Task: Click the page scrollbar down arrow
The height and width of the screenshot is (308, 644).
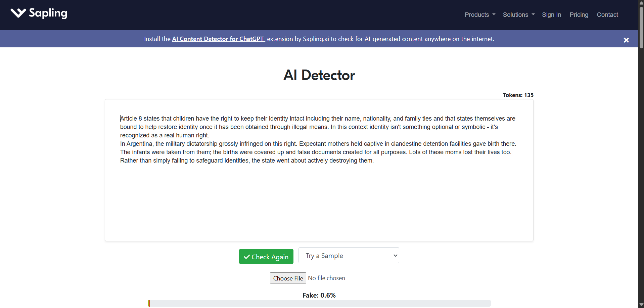Action: [x=641, y=305]
